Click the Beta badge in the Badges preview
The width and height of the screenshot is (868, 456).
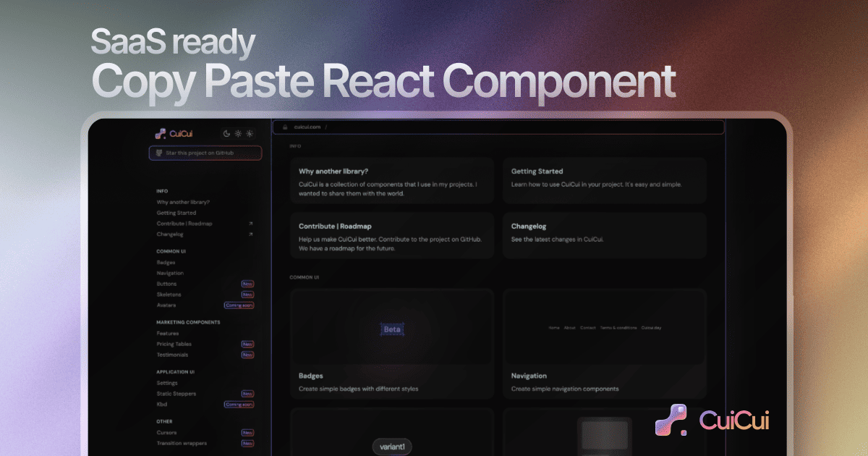coord(391,329)
